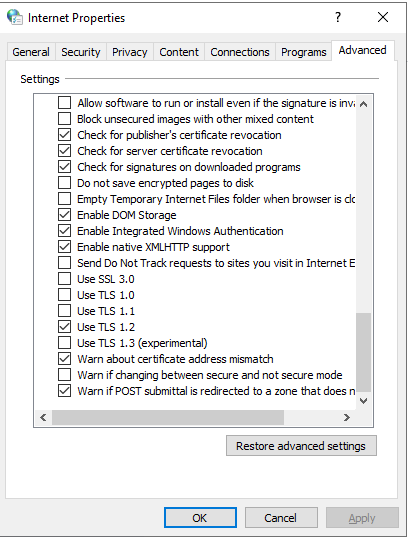The image size is (408, 537).
Task: Click the question mark help icon
Action: [338, 17]
